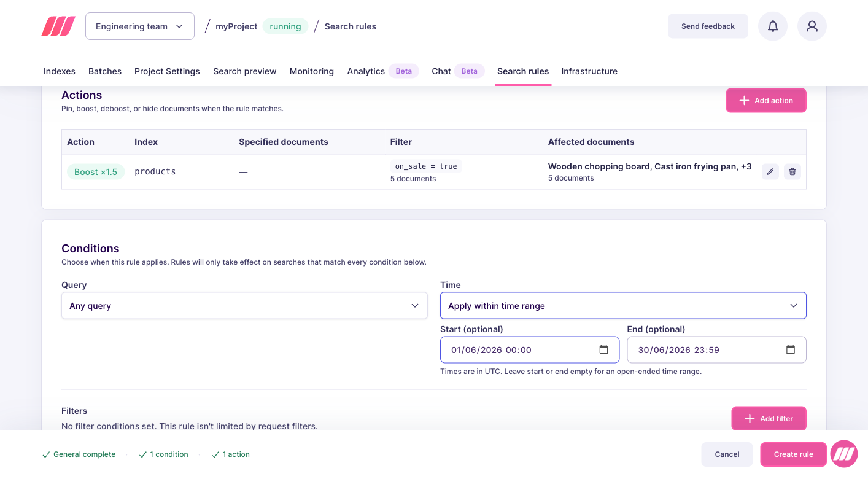The height and width of the screenshot is (479, 868).
Task: Click the End date time field
Action: pos(716,350)
